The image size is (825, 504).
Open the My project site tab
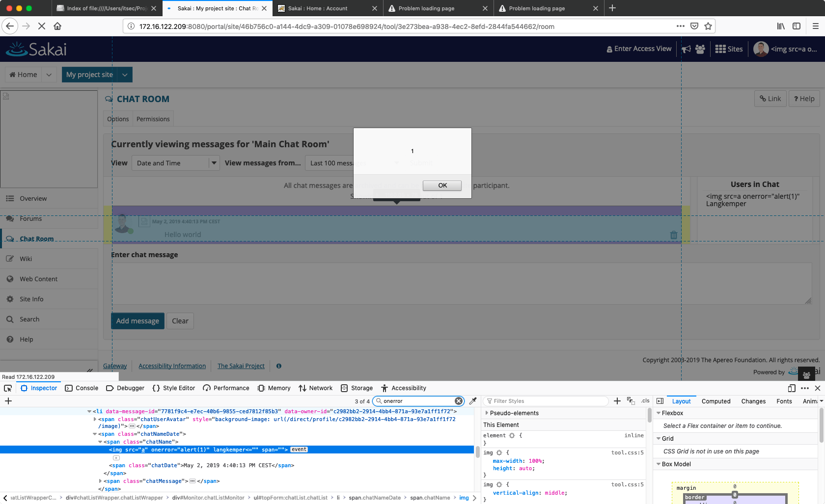click(x=90, y=75)
